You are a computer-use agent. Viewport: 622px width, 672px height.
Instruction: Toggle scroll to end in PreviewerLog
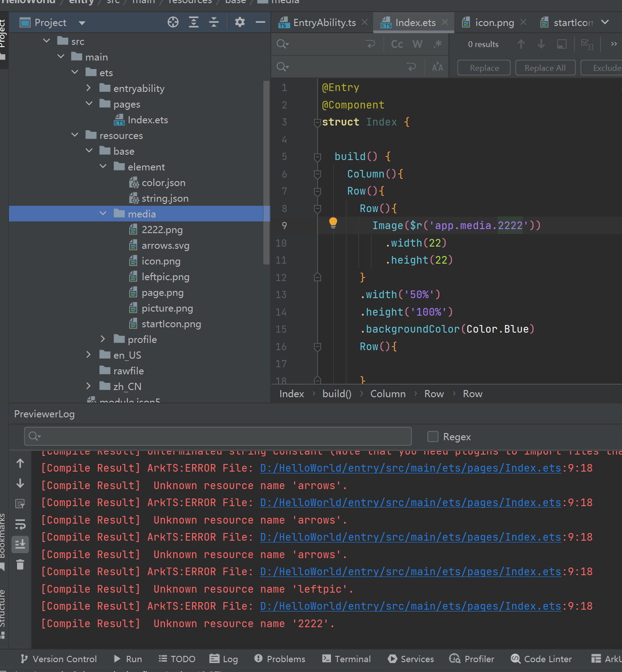(x=20, y=544)
